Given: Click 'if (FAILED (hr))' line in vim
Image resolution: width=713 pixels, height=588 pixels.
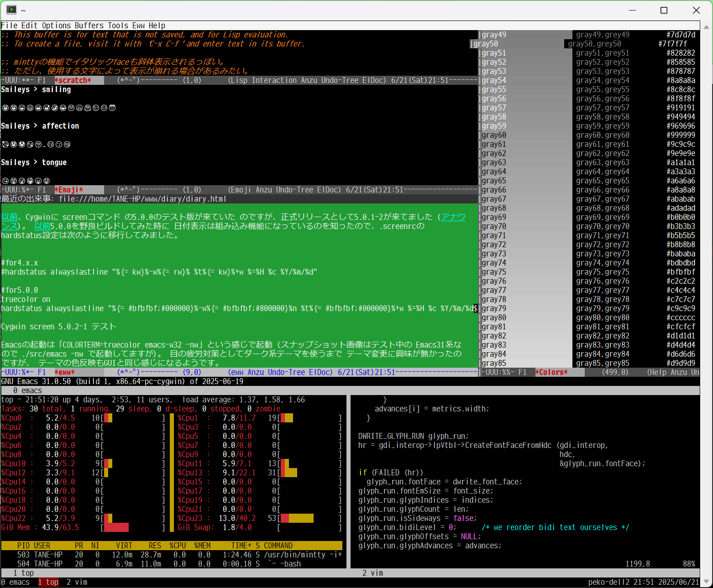Looking at the screenshot, I should coord(391,473).
